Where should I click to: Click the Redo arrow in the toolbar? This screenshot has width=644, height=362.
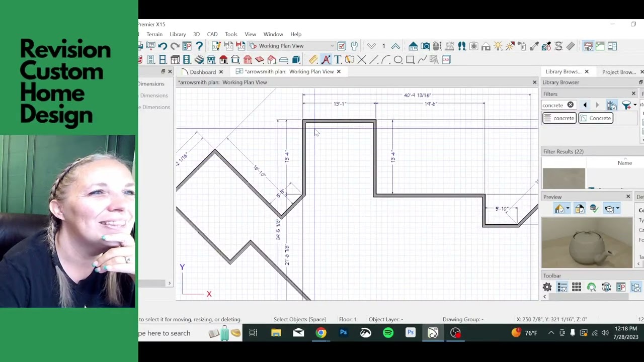click(175, 46)
